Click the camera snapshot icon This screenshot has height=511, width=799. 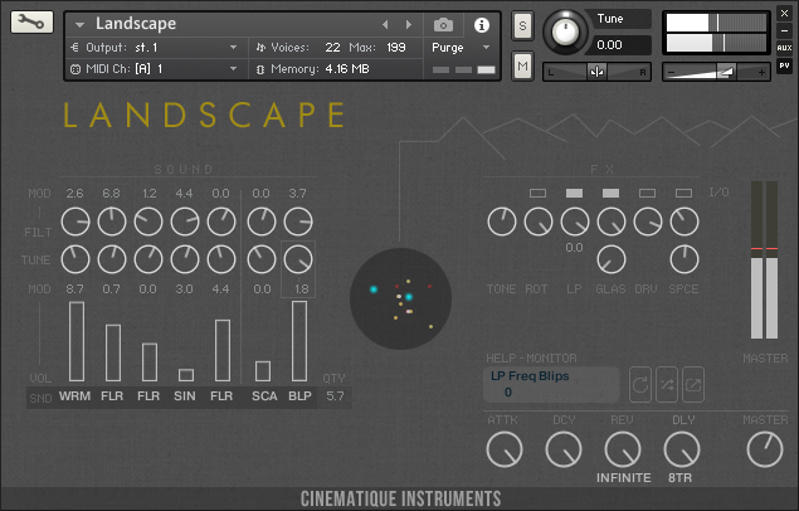click(443, 24)
